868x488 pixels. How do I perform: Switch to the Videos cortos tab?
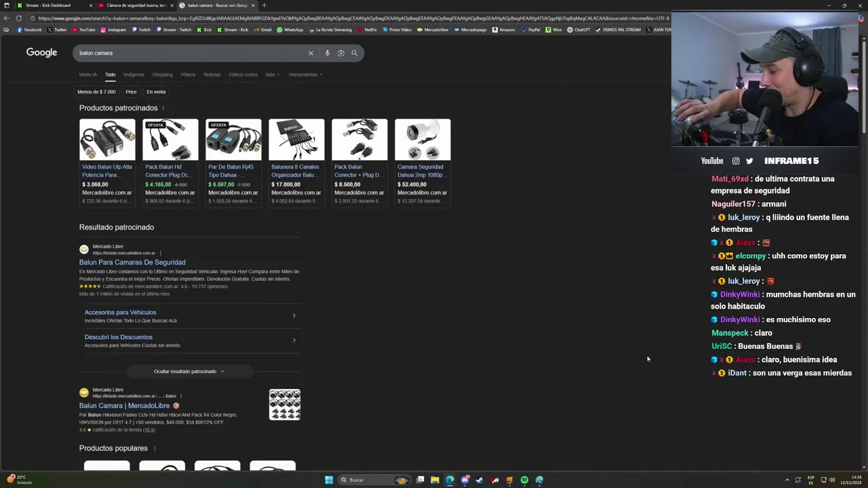(243, 75)
